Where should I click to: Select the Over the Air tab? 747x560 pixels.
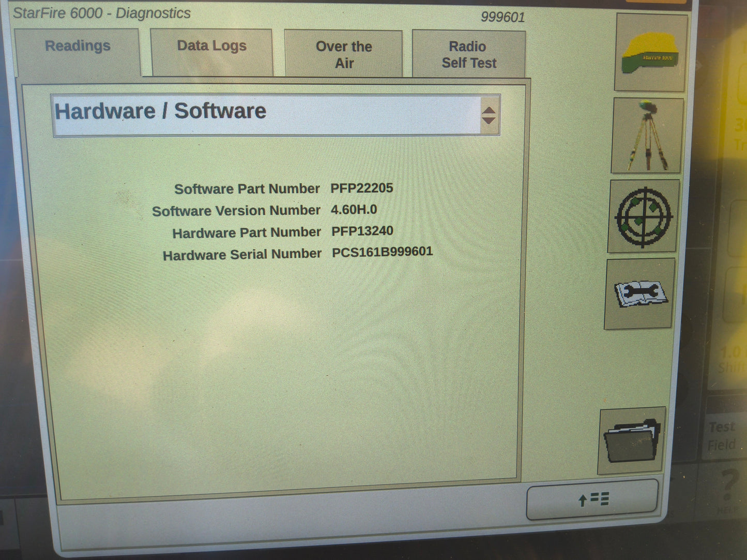(343, 54)
